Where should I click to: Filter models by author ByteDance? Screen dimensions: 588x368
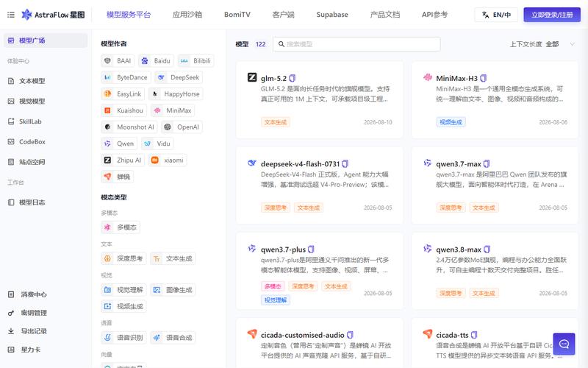coord(126,77)
